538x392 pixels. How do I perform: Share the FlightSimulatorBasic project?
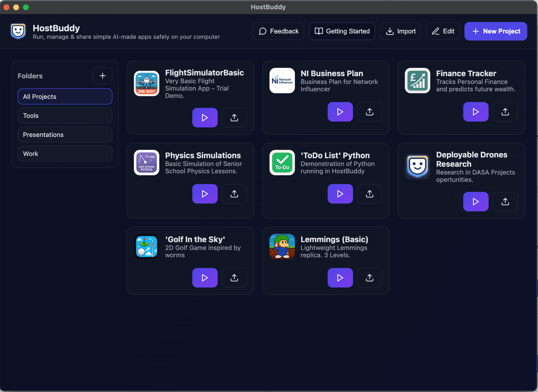coord(234,118)
